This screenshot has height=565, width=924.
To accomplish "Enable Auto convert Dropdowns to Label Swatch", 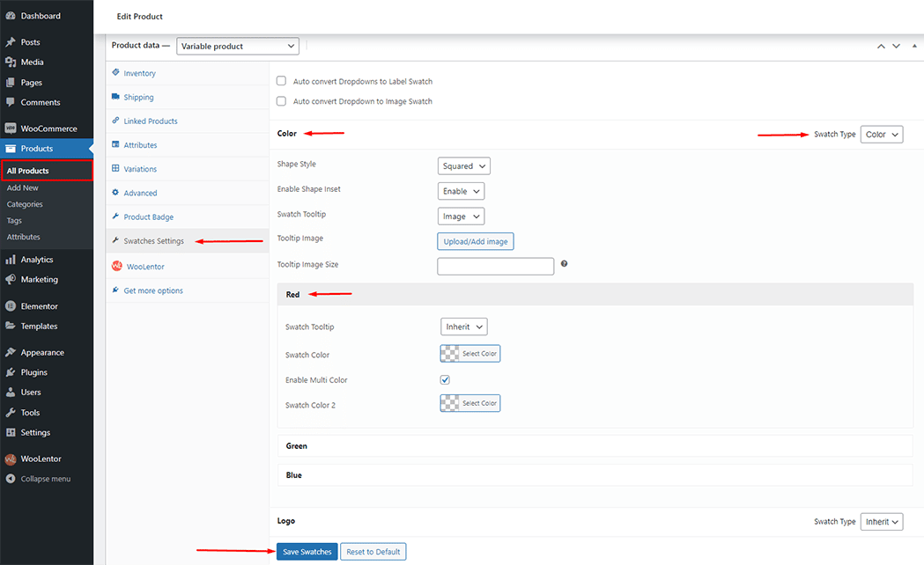I will (x=282, y=81).
